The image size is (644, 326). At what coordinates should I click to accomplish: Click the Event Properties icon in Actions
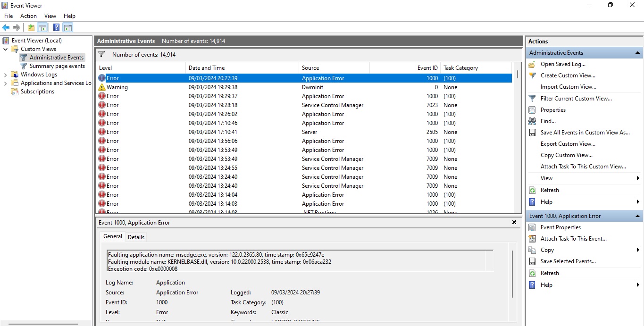coord(532,227)
